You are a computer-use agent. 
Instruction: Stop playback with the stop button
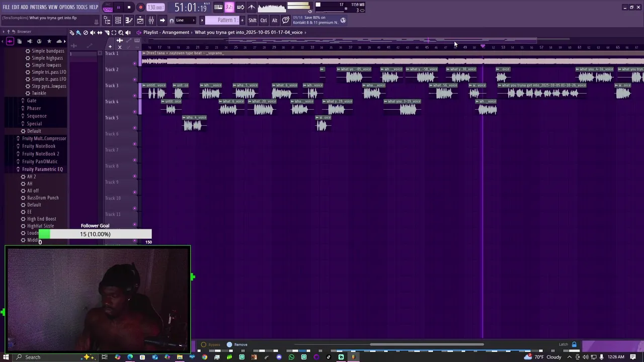tap(129, 8)
